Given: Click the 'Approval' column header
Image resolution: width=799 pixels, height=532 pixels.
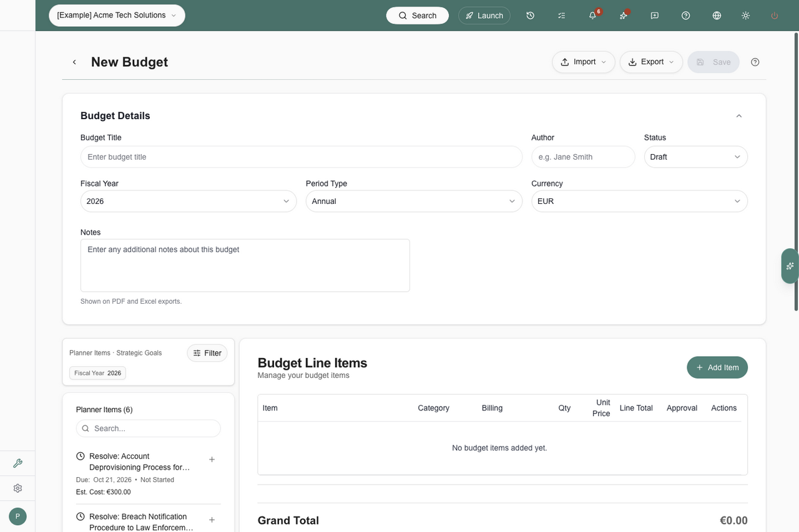Looking at the screenshot, I should (682, 408).
